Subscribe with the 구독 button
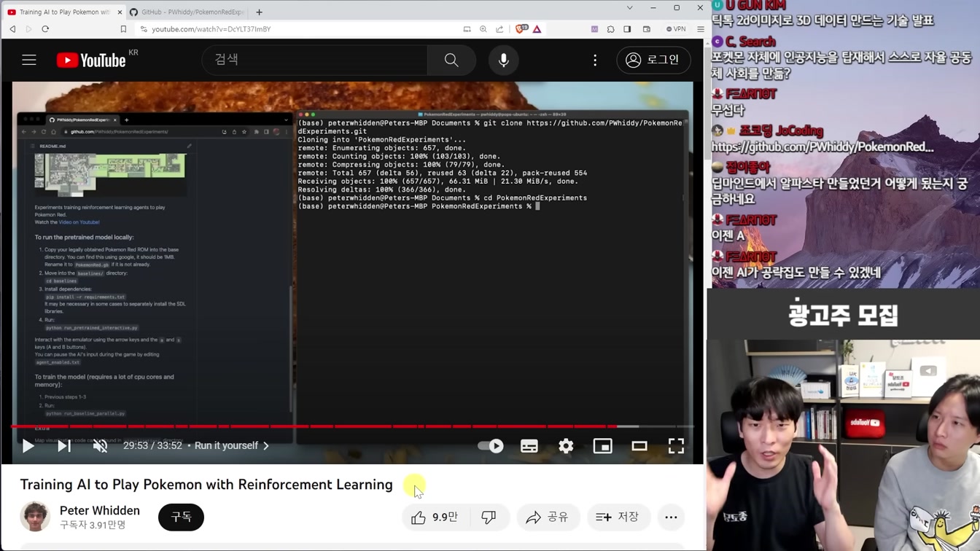Viewport: 980px width, 551px height. coord(181,517)
